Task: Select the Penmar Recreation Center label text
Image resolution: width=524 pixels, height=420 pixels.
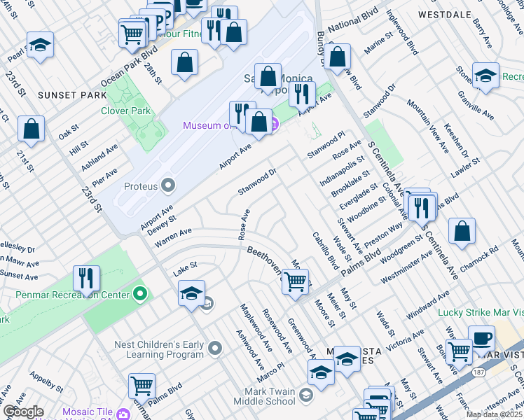Action: click(73, 295)
